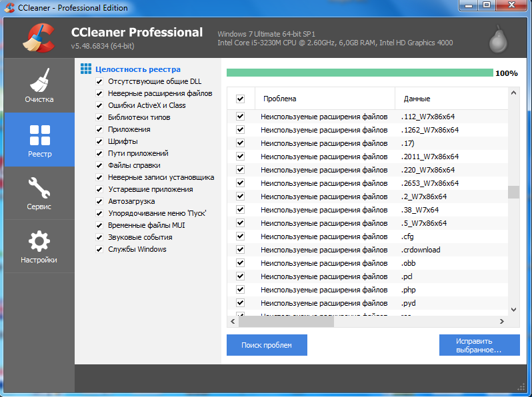532x397 pixels.
Task: Select the .5_W7x86x64 data cell
Action: pos(424,223)
